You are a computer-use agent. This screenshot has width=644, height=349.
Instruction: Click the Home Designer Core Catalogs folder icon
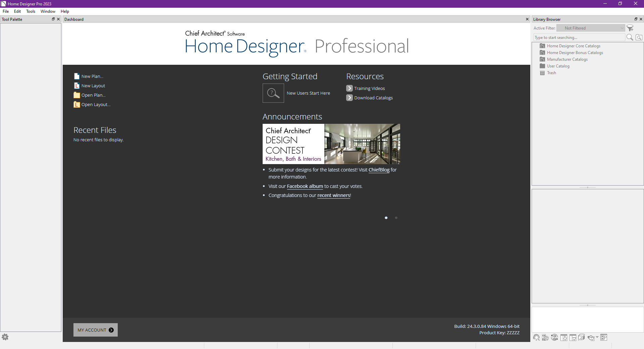pyautogui.click(x=542, y=46)
